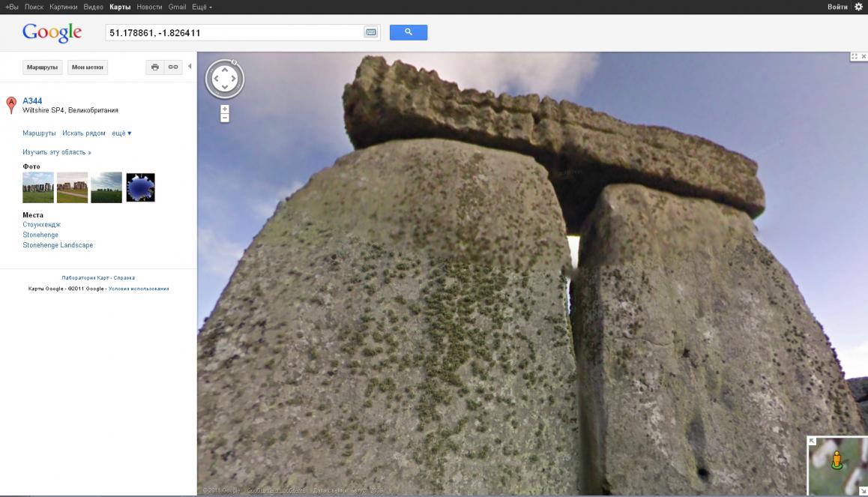Click the blue magnifier search button
This screenshot has height=497, width=868.
[x=408, y=32]
